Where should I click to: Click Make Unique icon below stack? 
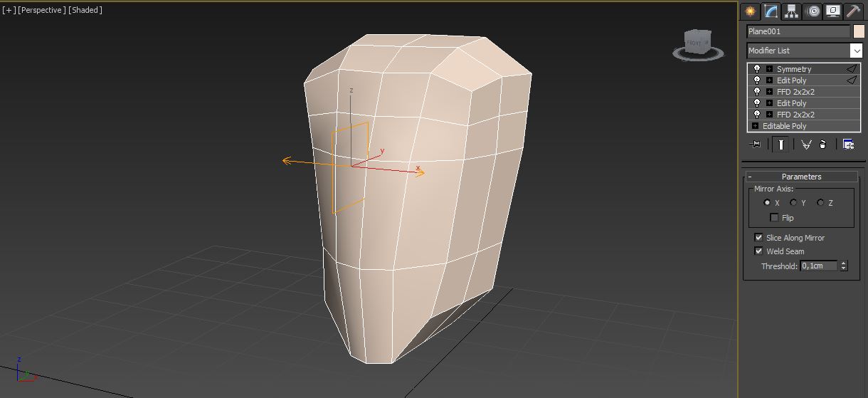[806, 145]
